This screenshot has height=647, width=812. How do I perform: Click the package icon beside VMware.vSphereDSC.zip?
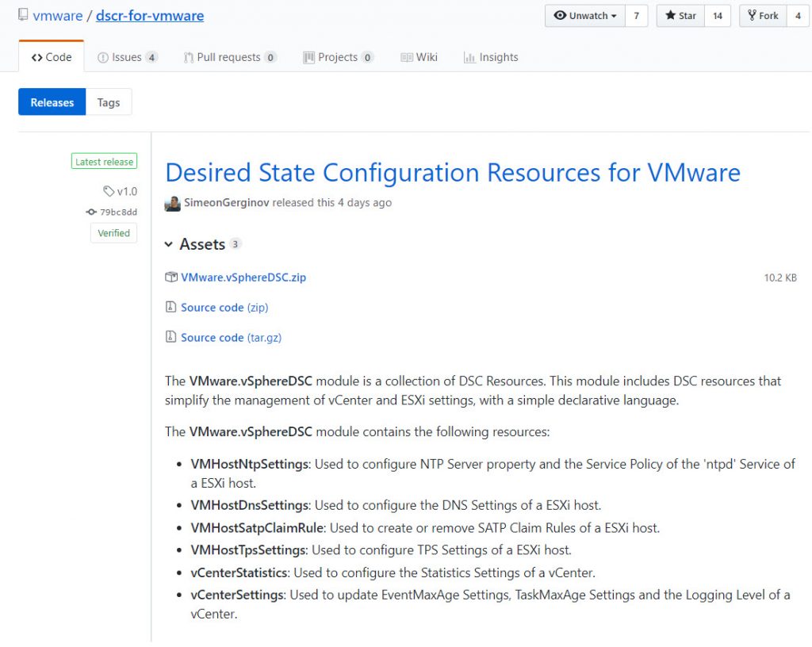click(x=171, y=278)
